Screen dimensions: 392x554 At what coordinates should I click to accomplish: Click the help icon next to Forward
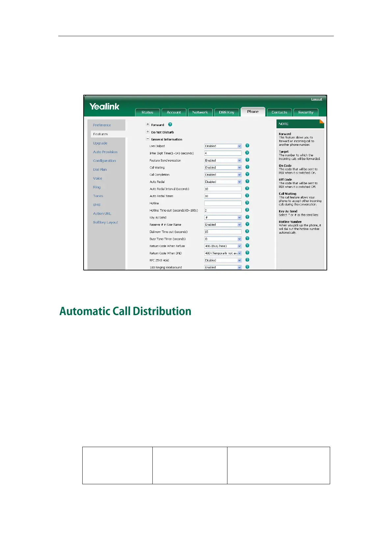[170, 124]
